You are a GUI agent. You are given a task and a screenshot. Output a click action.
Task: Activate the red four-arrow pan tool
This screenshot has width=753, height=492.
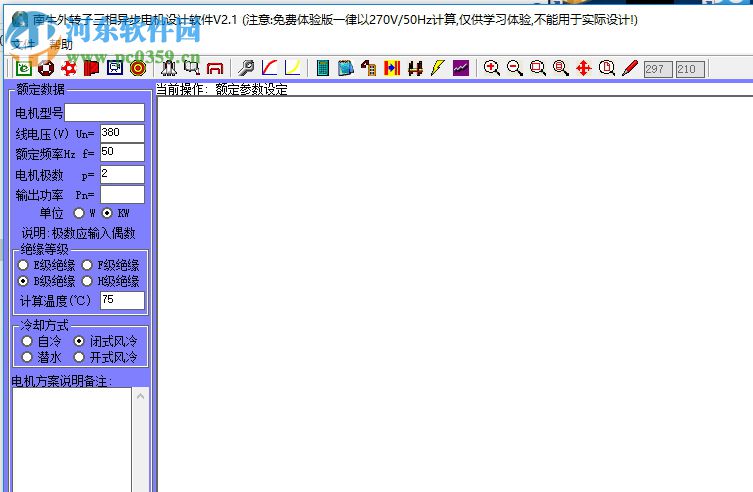click(x=583, y=68)
